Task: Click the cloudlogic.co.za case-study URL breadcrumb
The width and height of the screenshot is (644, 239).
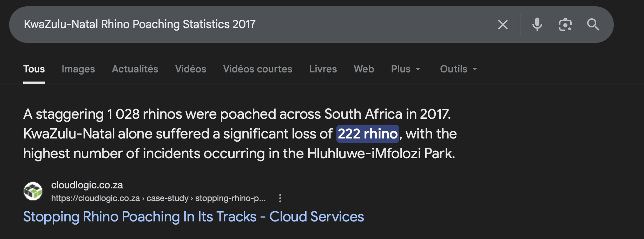Action: point(158,198)
